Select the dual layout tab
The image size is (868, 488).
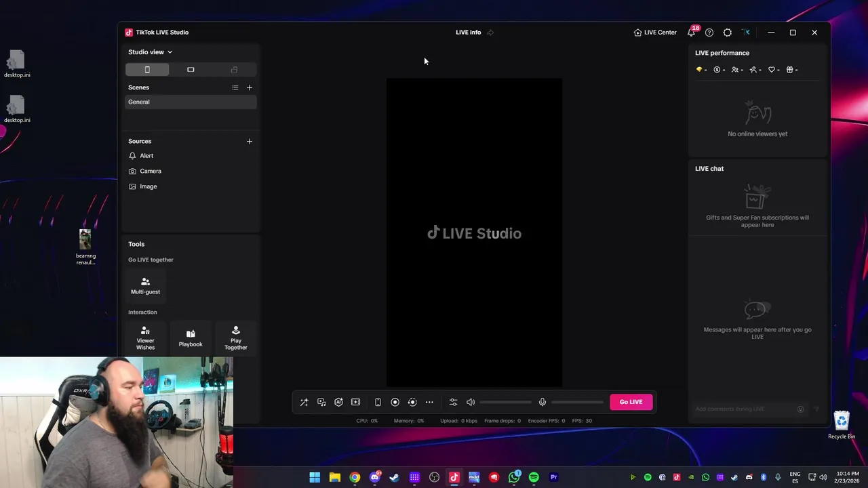click(x=234, y=70)
